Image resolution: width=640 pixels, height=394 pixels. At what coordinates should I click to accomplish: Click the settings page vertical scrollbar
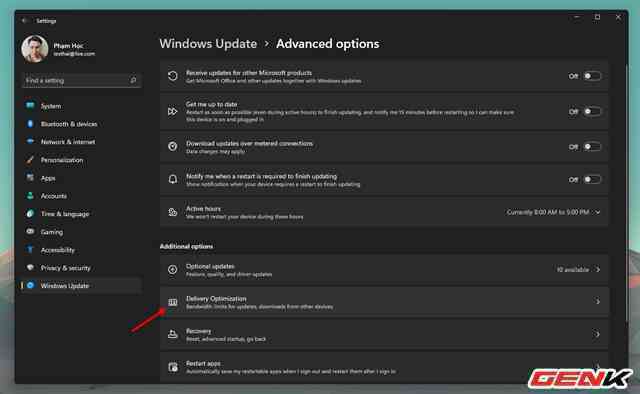point(627,192)
